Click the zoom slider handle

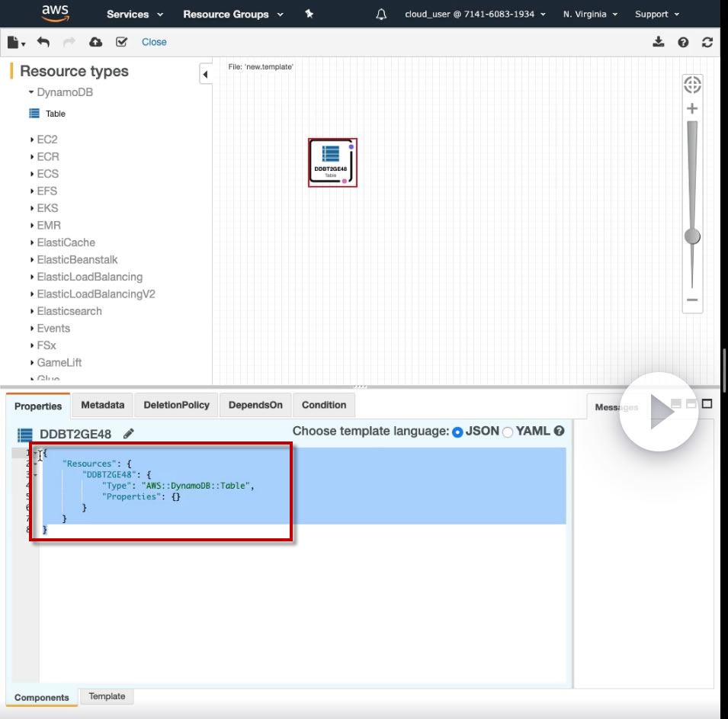(692, 236)
